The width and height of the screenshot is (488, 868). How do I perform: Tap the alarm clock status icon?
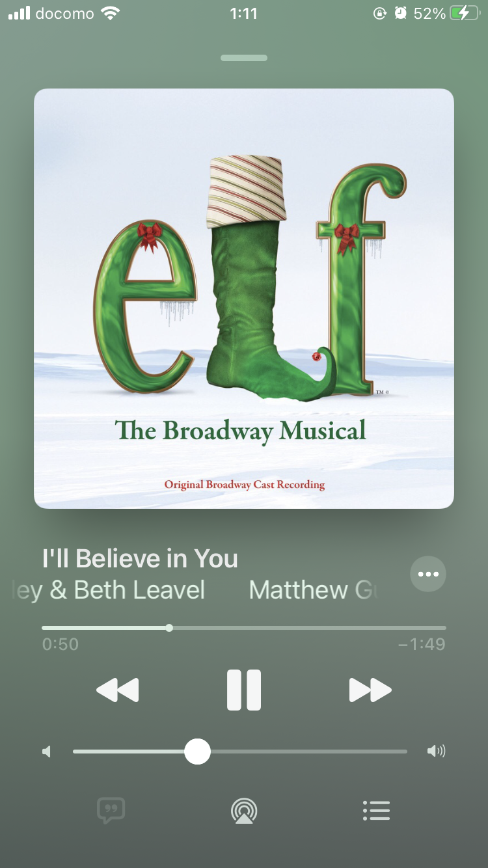point(401,13)
